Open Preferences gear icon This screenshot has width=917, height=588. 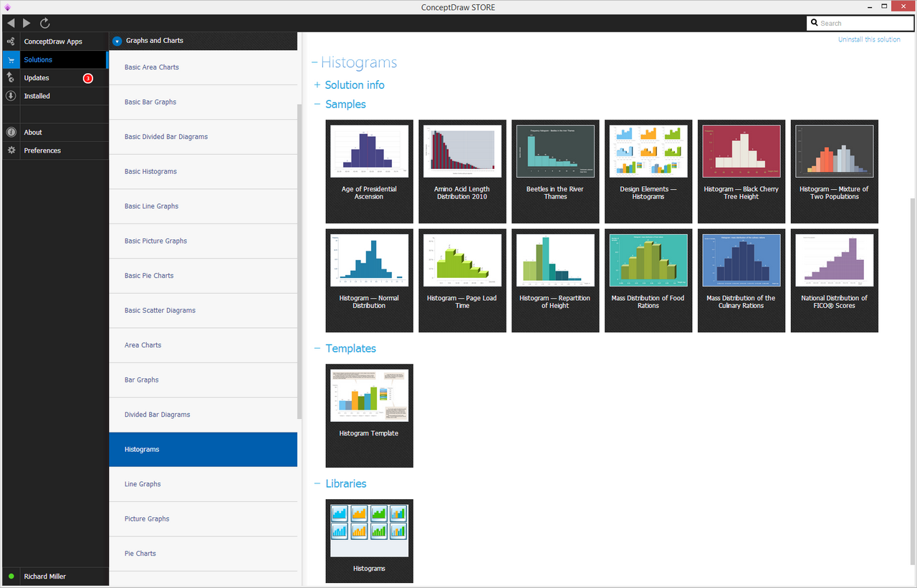tap(11, 150)
